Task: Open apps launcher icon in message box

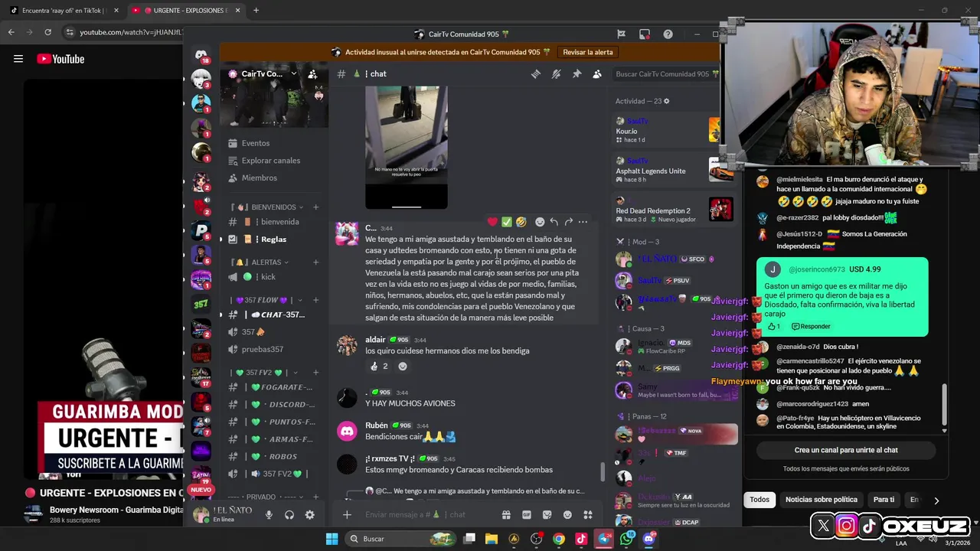Action: pos(588,515)
